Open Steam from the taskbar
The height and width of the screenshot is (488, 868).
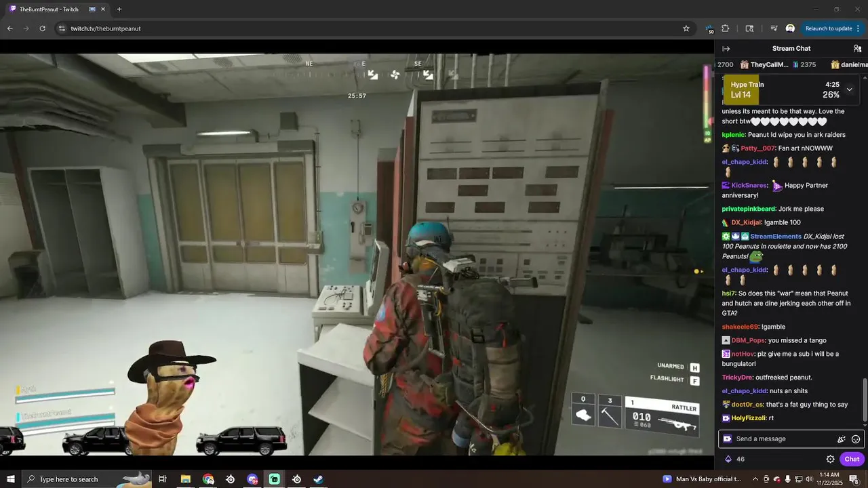tap(318, 479)
